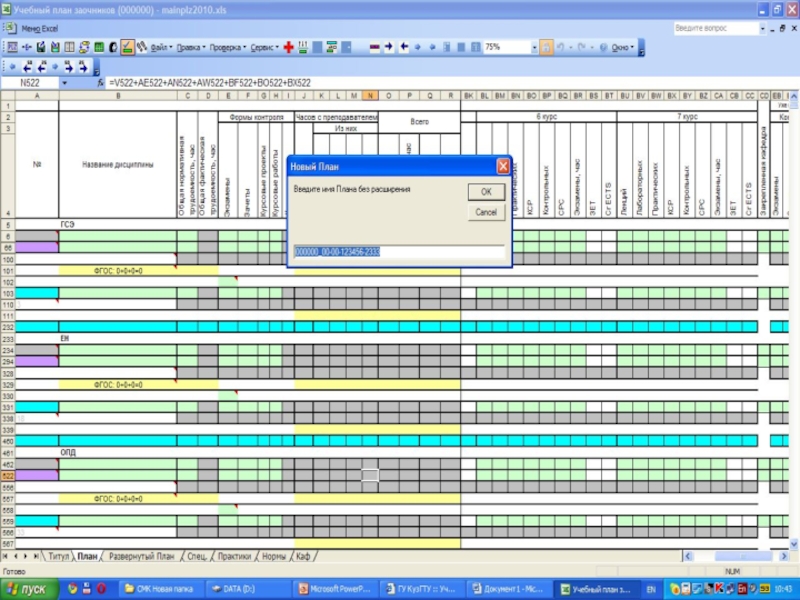The height and width of the screenshot is (600, 800).
Task: Close the Новый План dialog with X
Action: pos(503,166)
